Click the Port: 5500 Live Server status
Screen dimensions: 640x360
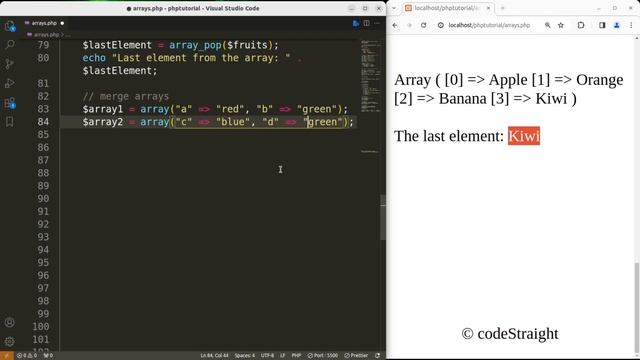pos(322,356)
